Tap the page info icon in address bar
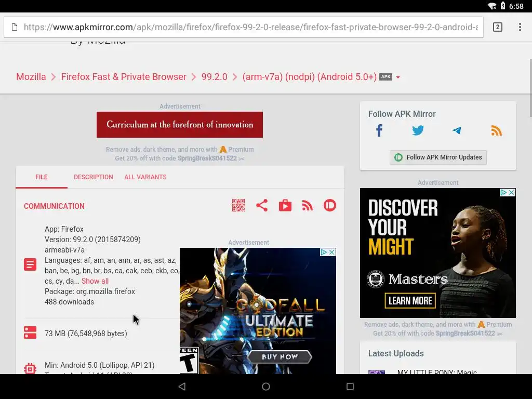The height and width of the screenshot is (399, 532). point(15,27)
